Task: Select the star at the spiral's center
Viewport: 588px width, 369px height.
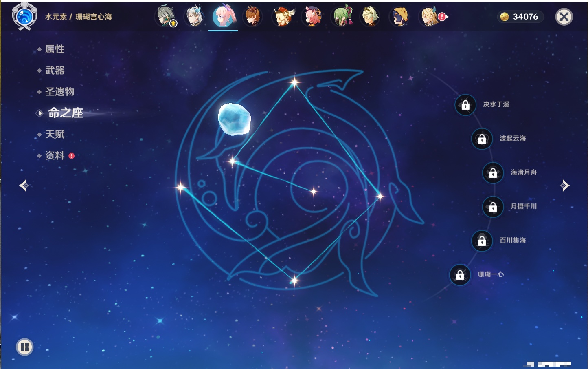Action: 314,191
